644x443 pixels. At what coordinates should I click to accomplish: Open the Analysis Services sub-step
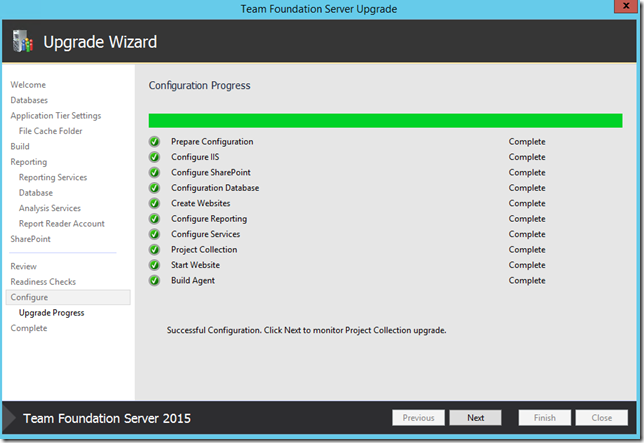(x=50, y=208)
